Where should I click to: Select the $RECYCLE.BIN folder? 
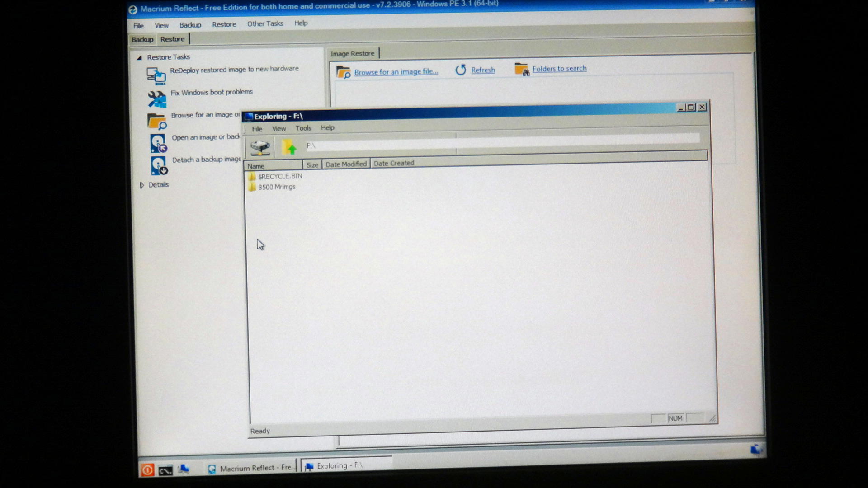click(280, 176)
